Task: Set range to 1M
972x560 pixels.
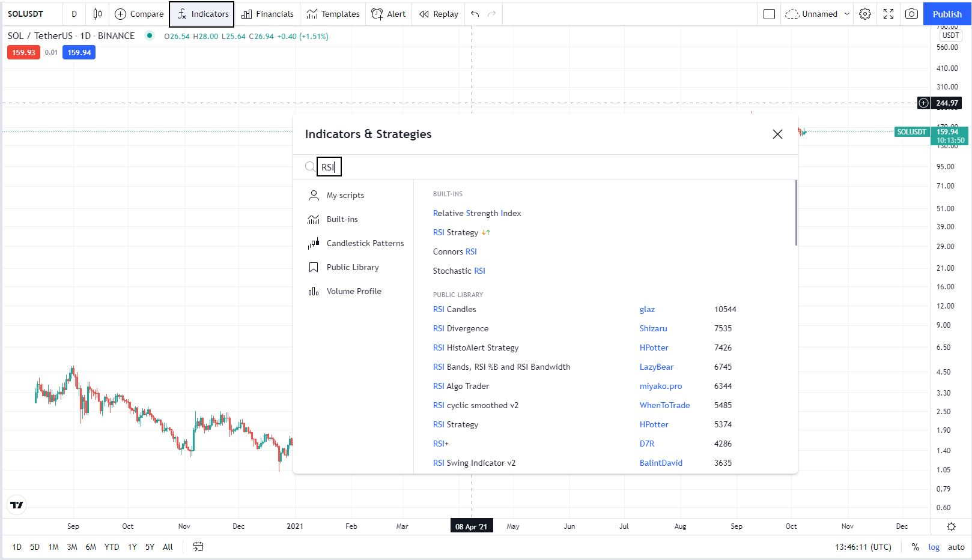Action: pyautogui.click(x=53, y=547)
